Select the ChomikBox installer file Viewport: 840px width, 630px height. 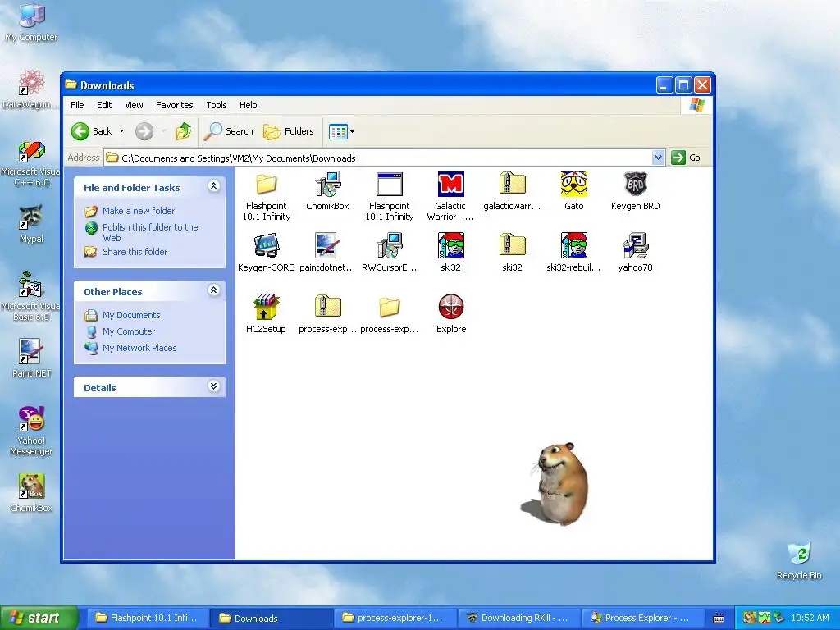pyautogui.click(x=327, y=185)
